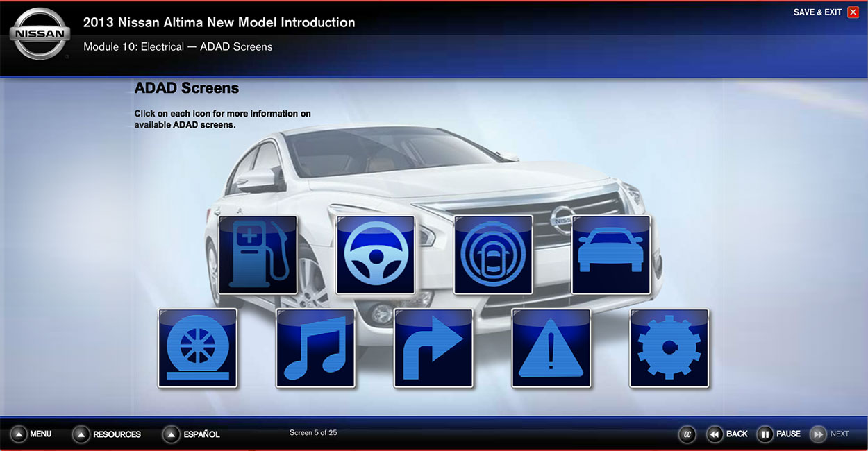Screen dimensions: 868x451
Task: Open the tire pressure wheel icon
Action: (198, 348)
